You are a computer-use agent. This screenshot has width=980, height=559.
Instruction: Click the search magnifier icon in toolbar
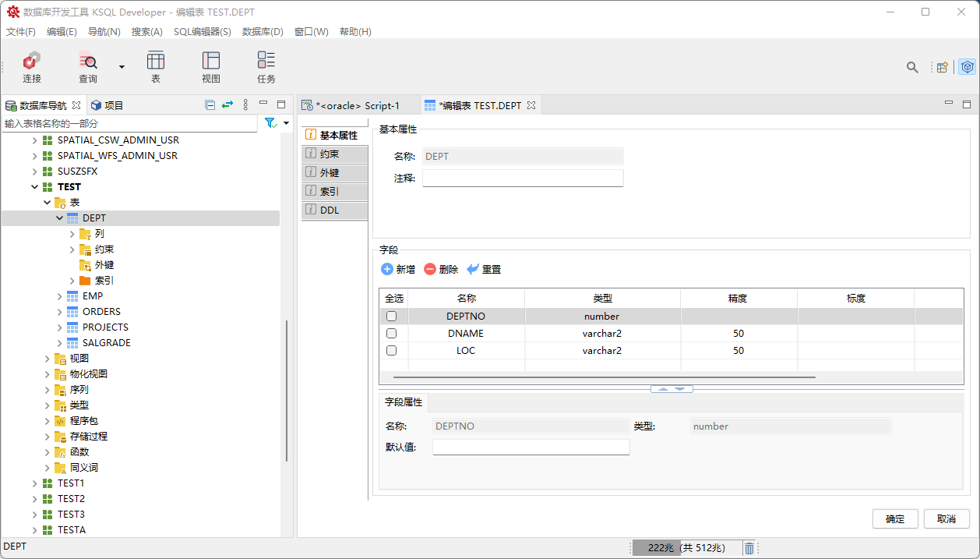point(912,67)
